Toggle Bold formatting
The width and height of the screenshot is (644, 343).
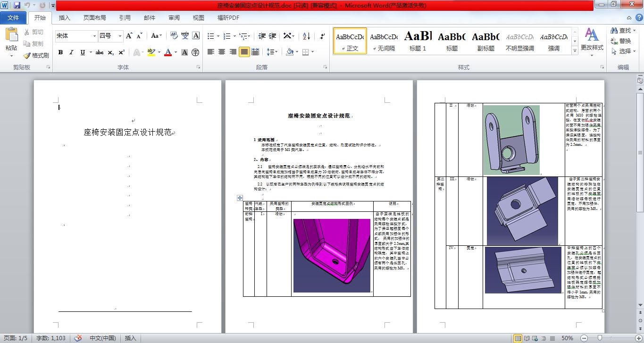point(60,52)
